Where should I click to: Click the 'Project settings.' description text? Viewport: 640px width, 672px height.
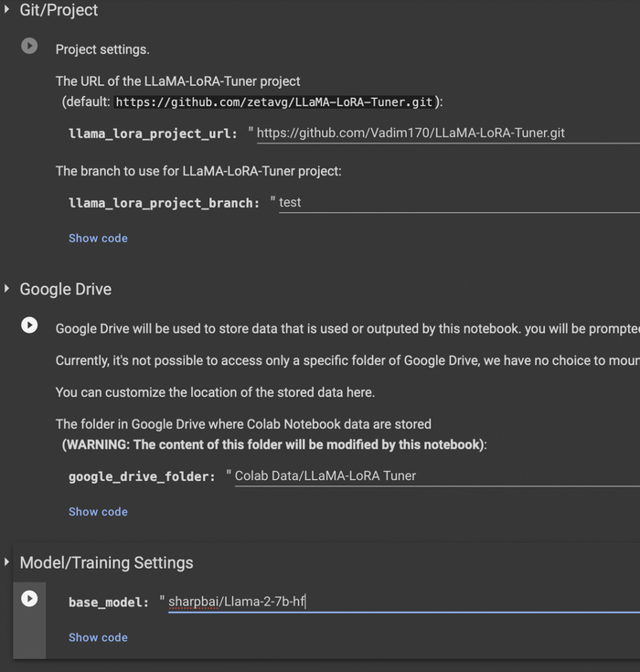(x=102, y=49)
